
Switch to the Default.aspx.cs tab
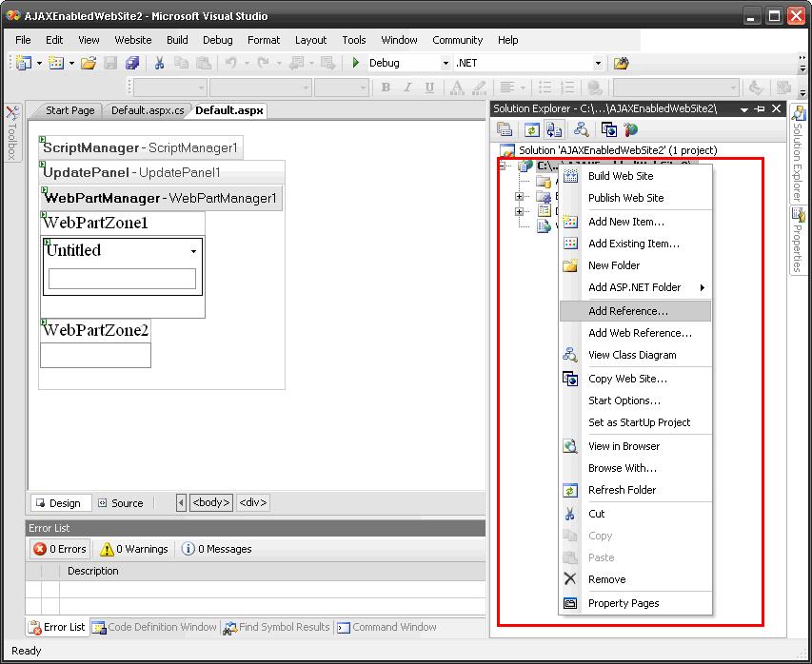pyautogui.click(x=148, y=110)
